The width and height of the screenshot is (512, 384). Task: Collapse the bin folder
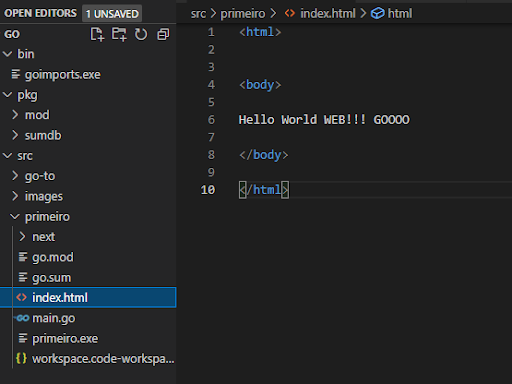pos(7,54)
